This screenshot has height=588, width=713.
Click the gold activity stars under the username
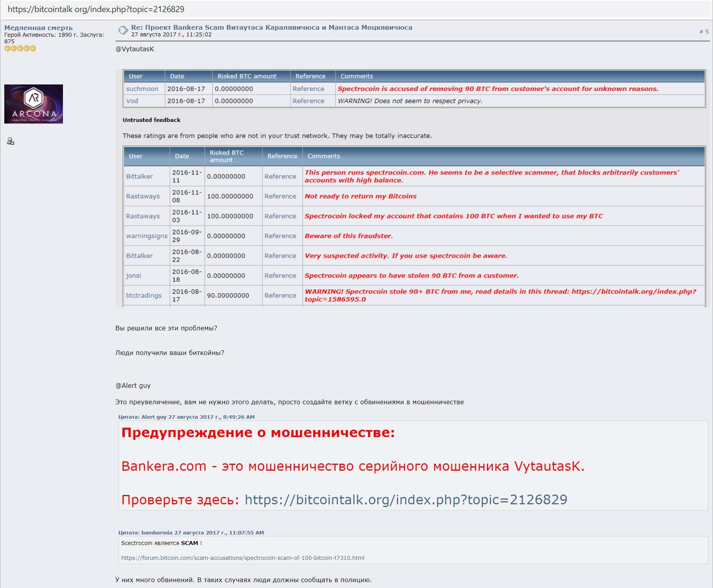pos(20,48)
